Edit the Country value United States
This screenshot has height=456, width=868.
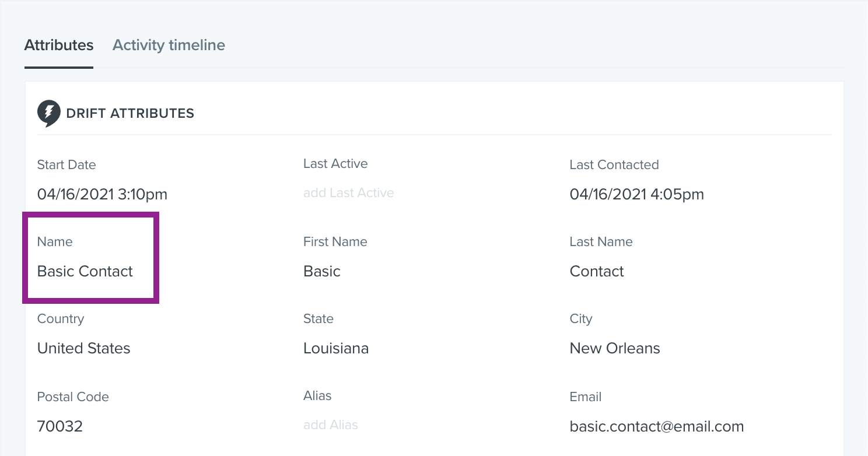click(x=84, y=348)
